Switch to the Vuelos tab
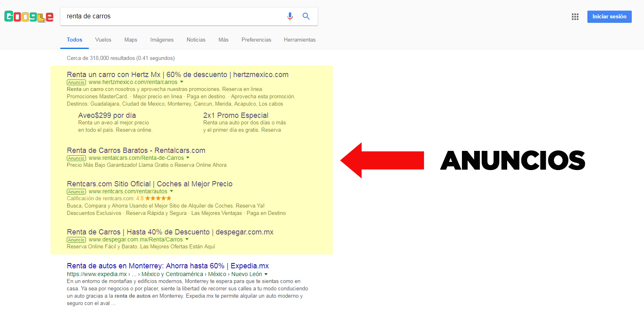Screen dimensions: 644x314 (x=103, y=40)
